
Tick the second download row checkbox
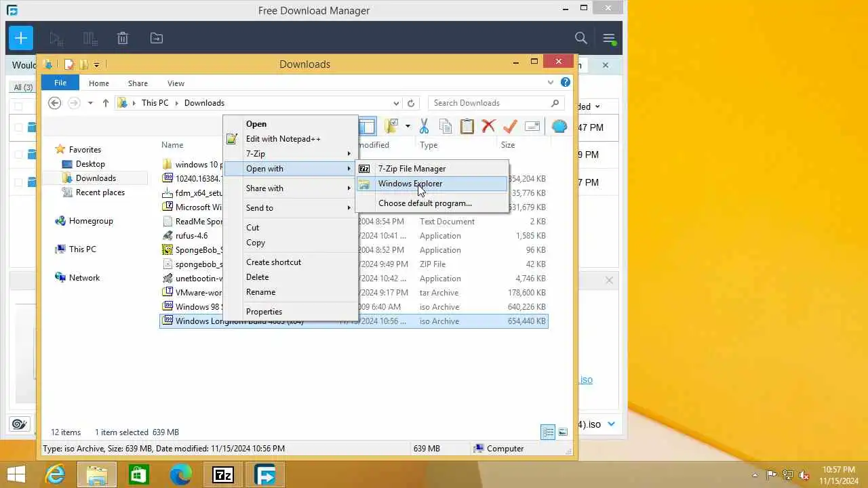tap(18, 155)
